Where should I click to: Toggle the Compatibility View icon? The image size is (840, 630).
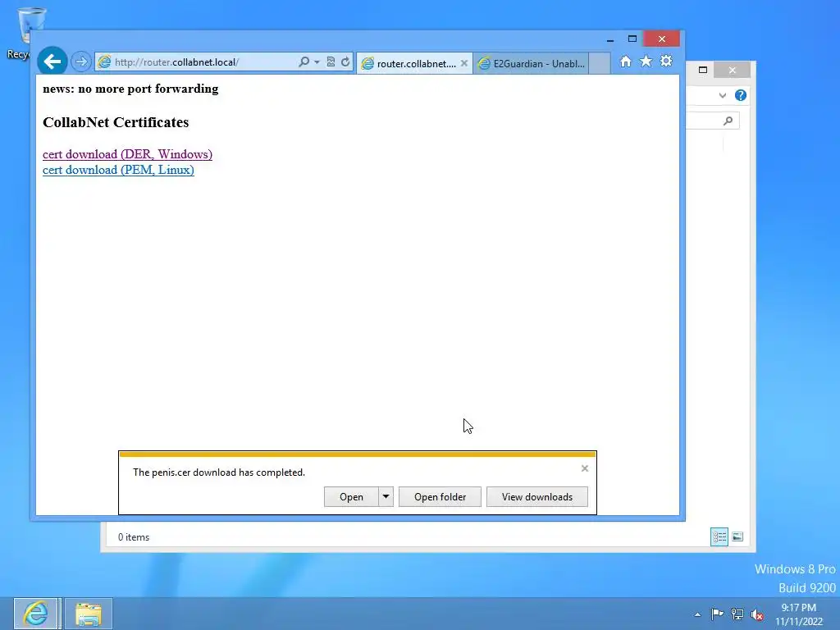[x=331, y=62]
